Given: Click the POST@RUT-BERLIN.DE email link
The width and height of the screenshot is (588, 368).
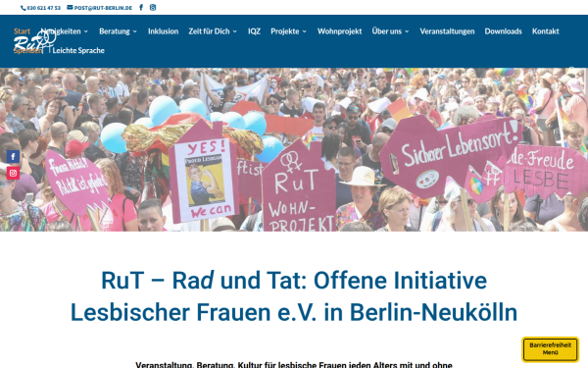Looking at the screenshot, I should 103,8.
